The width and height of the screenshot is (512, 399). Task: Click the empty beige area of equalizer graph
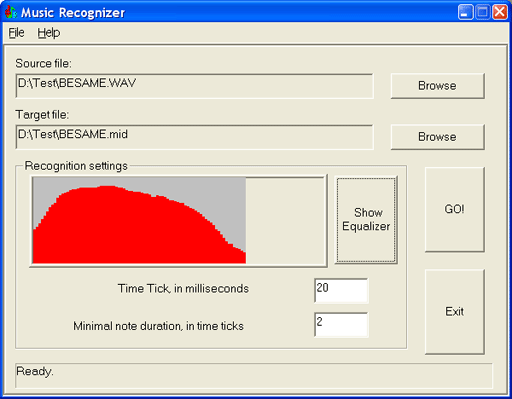click(285, 220)
